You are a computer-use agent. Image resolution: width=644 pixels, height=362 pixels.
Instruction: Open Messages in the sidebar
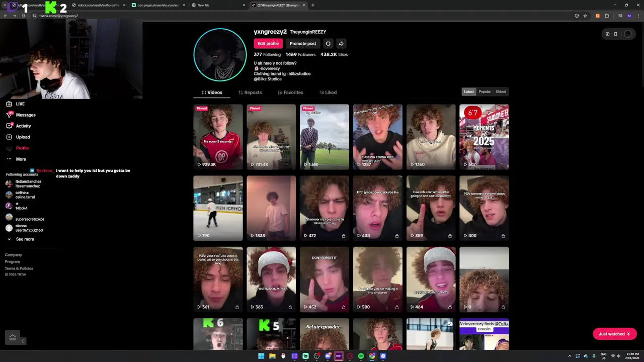pos(20,115)
